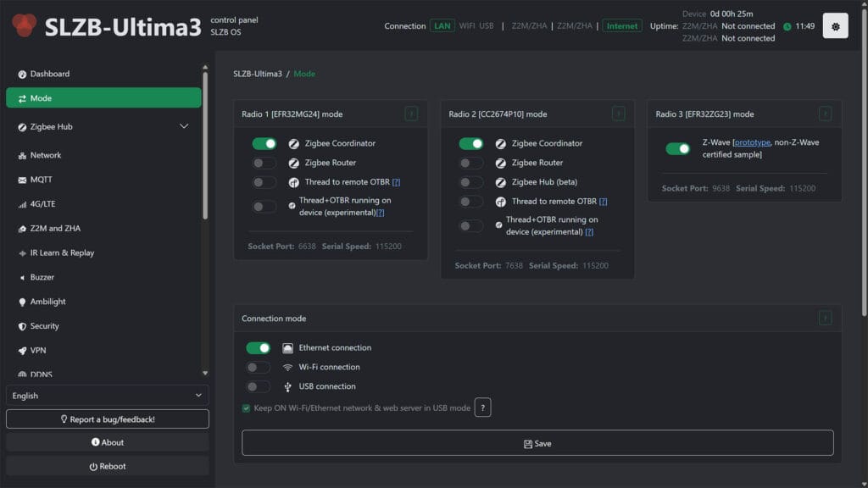
Task: Open the English language dropdown
Action: click(x=107, y=395)
